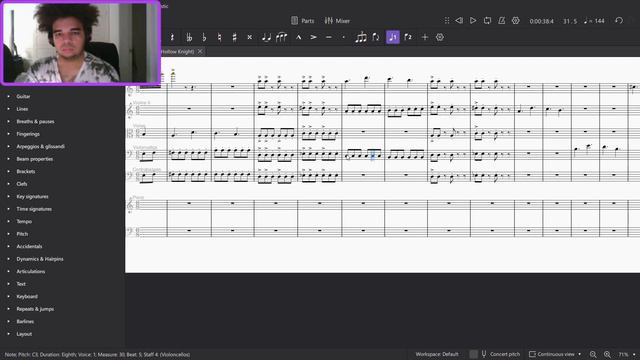Viewport: 640px width, 360px height.
Task: Open the tuplet tool
Action: tap(361, 37)
